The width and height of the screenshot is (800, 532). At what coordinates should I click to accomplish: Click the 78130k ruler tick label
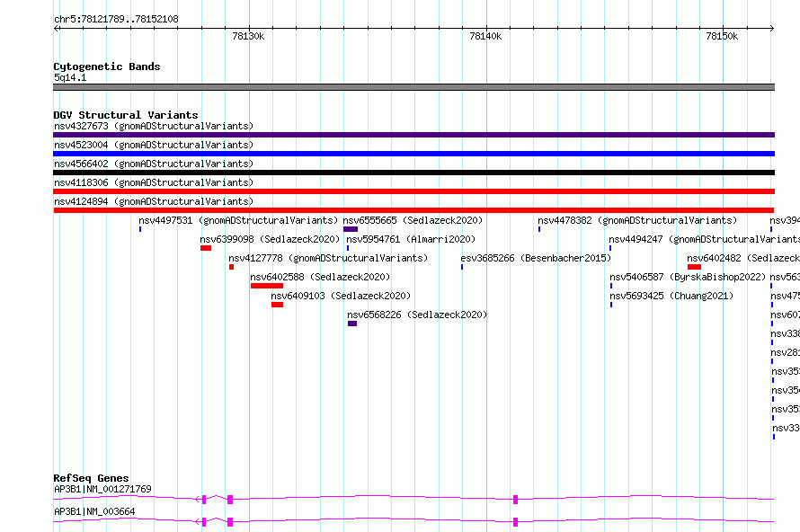tap(248, 36)
